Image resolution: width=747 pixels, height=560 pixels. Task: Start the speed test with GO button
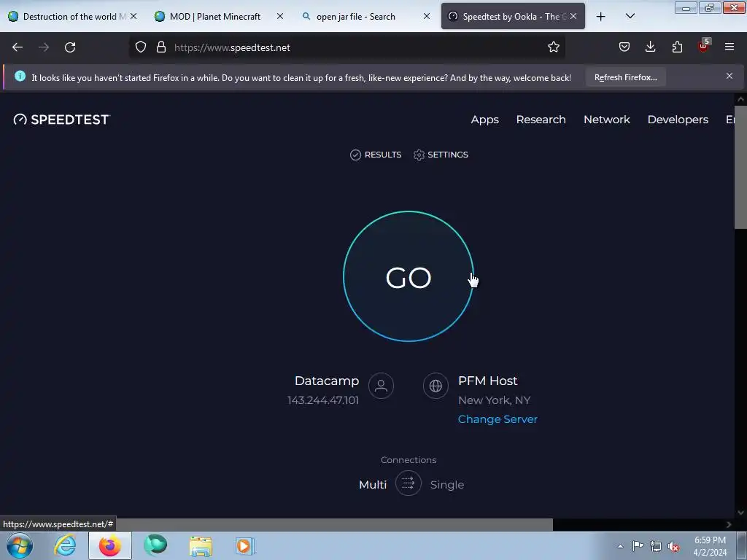point(409,276)
